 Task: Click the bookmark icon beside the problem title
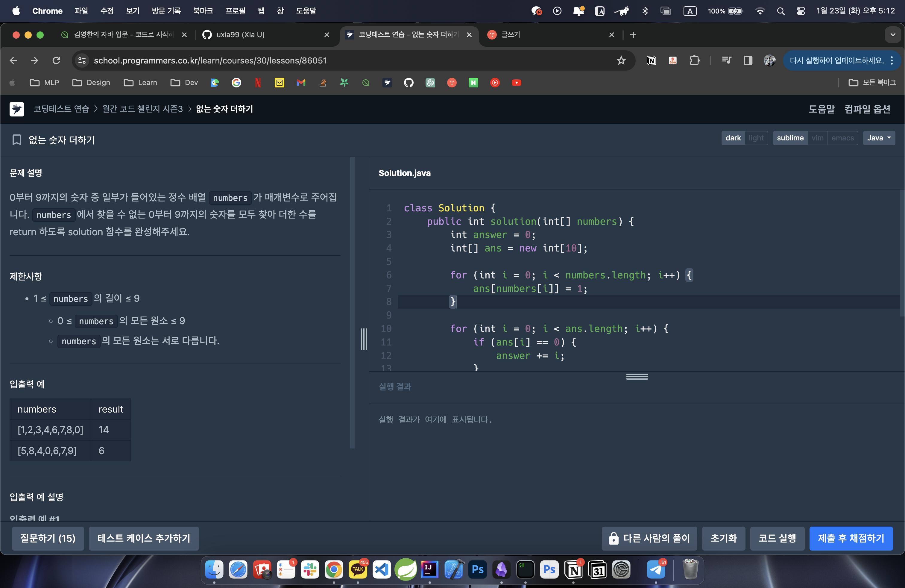click(16, 140)
